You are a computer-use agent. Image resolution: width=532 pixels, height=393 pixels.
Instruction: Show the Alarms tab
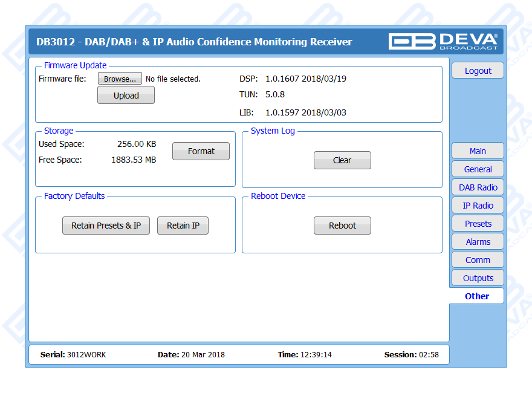pyautogui.click(x=478, y=242)
